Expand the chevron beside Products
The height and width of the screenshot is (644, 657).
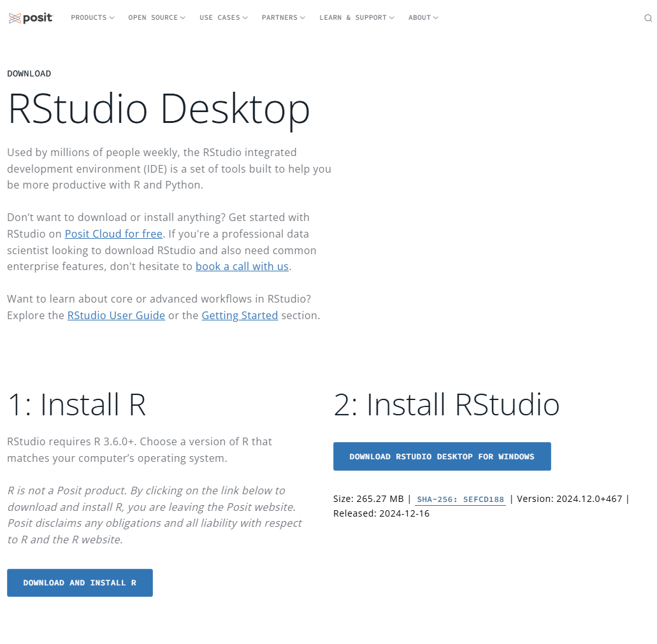(112, 18)
